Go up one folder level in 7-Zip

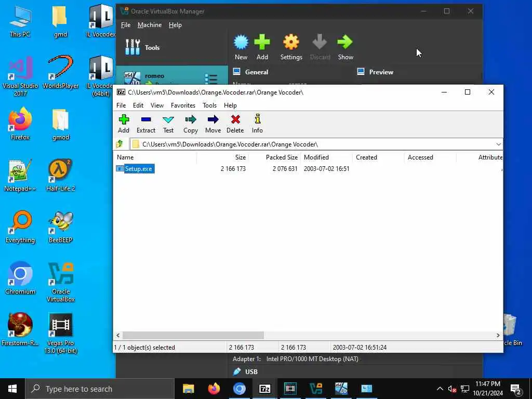coord(119,144)
